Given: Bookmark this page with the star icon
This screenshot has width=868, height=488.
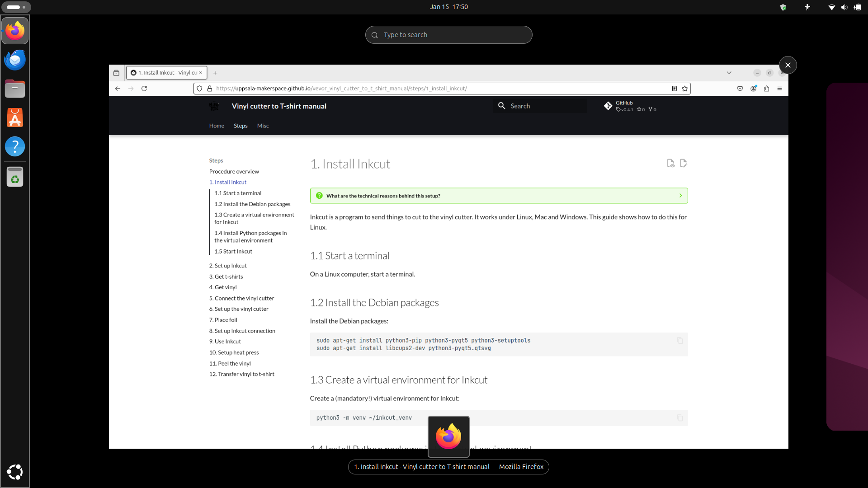Looking at the screenshot, I should click(x=685, y=89).
